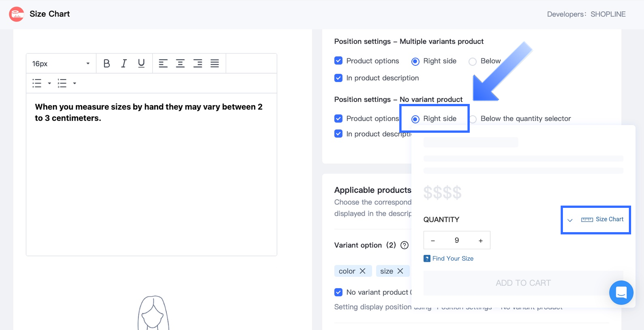
Task: Expand the numbered list style dropdown arrow
Action: click(x=75, y=83)
